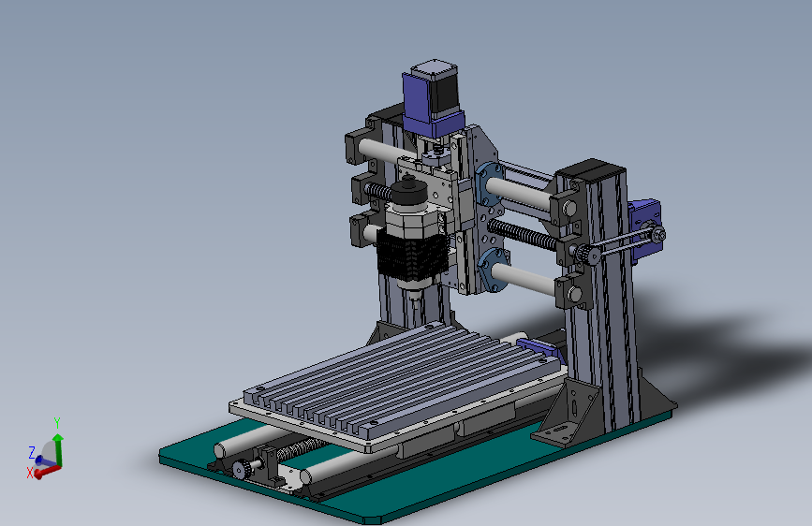The width and height of the screenshot is (812, 526).
Task: Click the blue Z axis of the triad
Action: point(45,460)
